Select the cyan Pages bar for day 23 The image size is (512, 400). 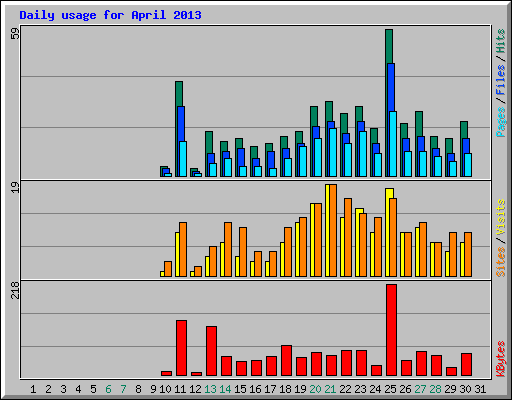coord(363,154)
